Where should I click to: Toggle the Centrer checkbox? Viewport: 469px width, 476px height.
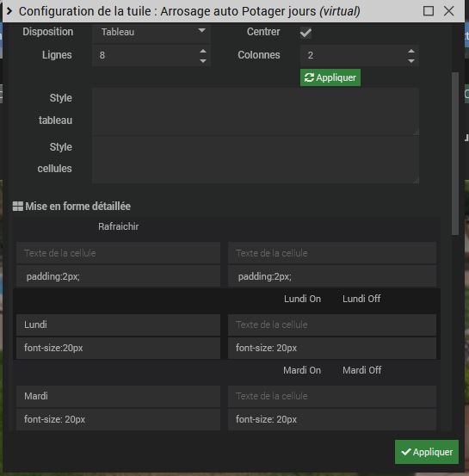click(x=305, y=32)
